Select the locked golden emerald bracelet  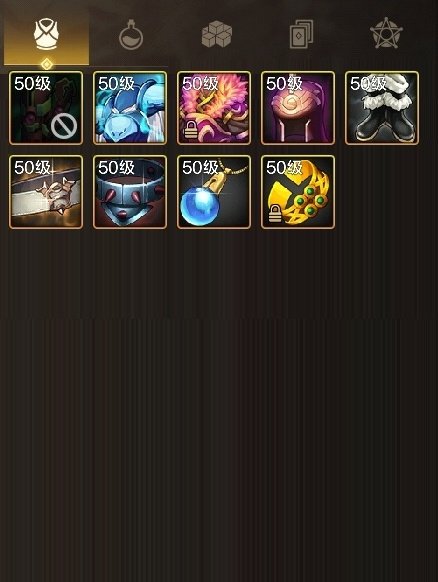(298, 192)
